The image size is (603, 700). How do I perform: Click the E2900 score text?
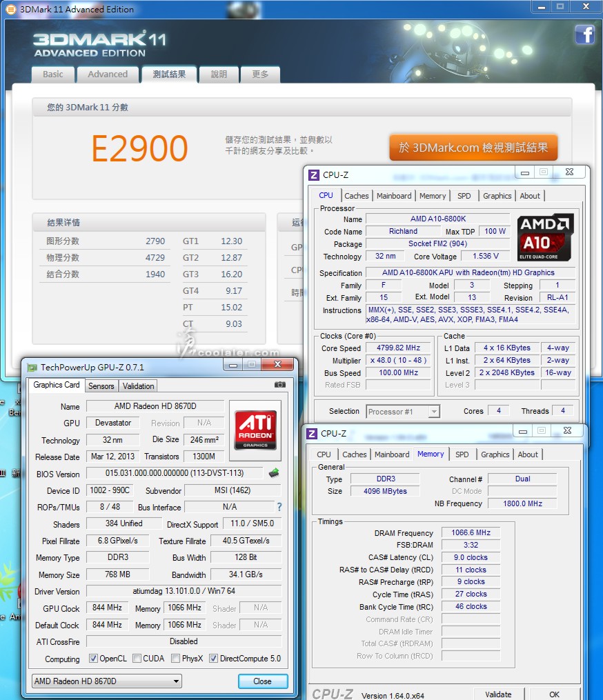(139, 149)
